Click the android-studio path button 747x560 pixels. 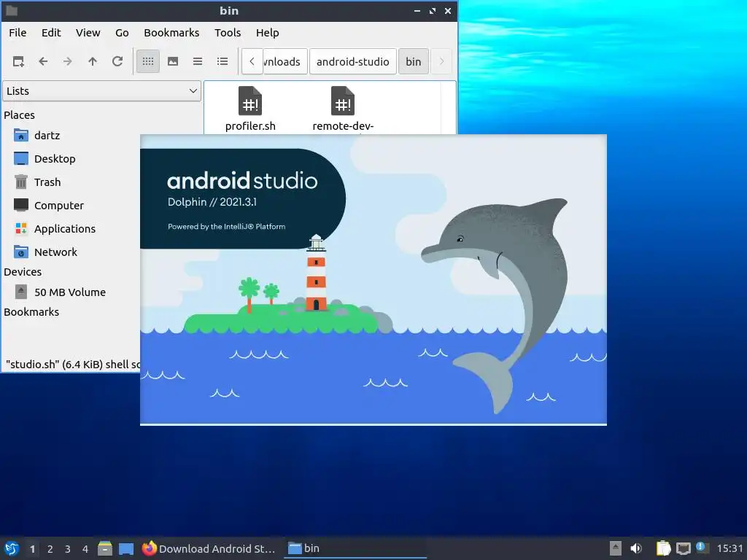(x=353, y=61)
